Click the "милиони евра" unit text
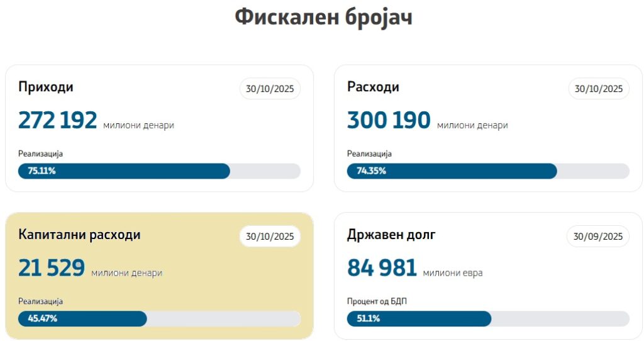The width and height of the screenshot is (644, 341). (453, 273)
